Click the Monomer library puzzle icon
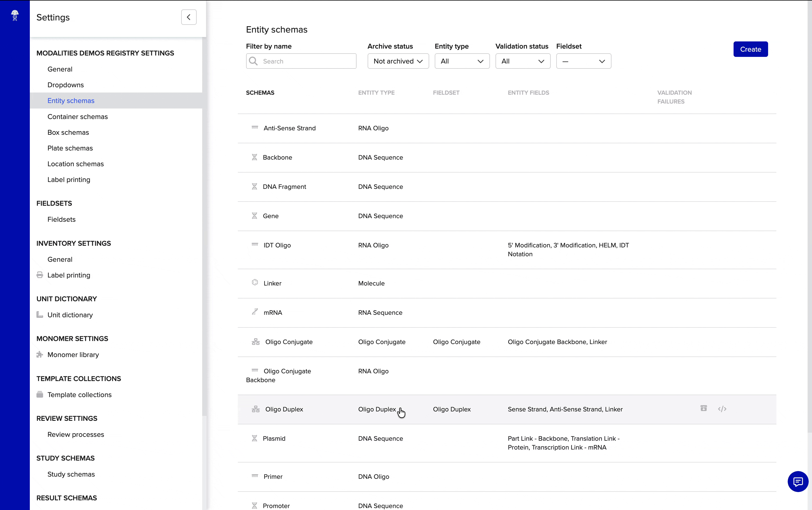The width and height of the screenshot is (812, 510). coord(40,355)
